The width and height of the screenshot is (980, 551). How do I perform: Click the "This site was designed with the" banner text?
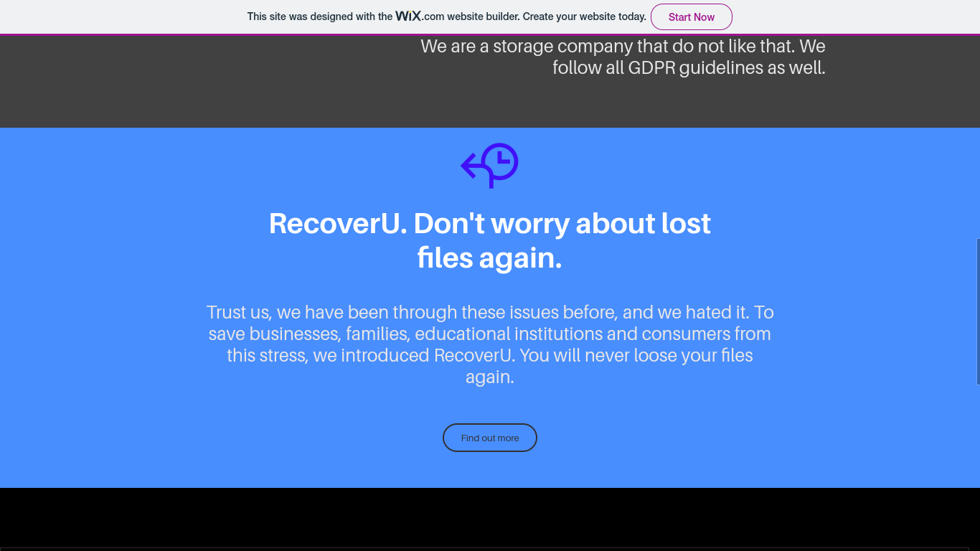320,17
